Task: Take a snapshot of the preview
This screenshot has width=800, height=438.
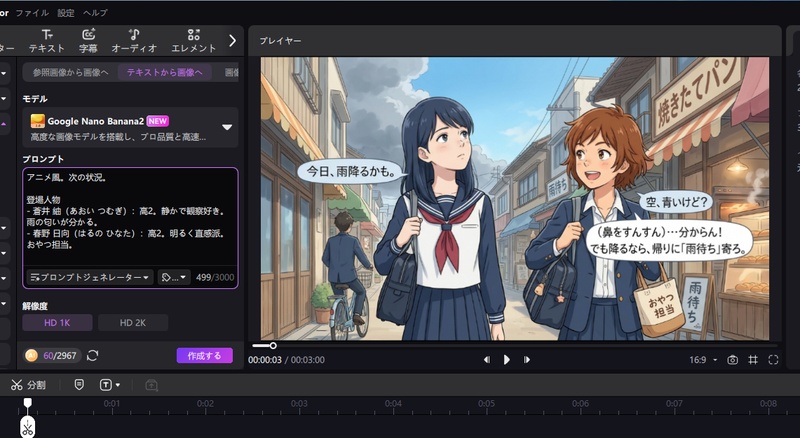Action: 733,360
